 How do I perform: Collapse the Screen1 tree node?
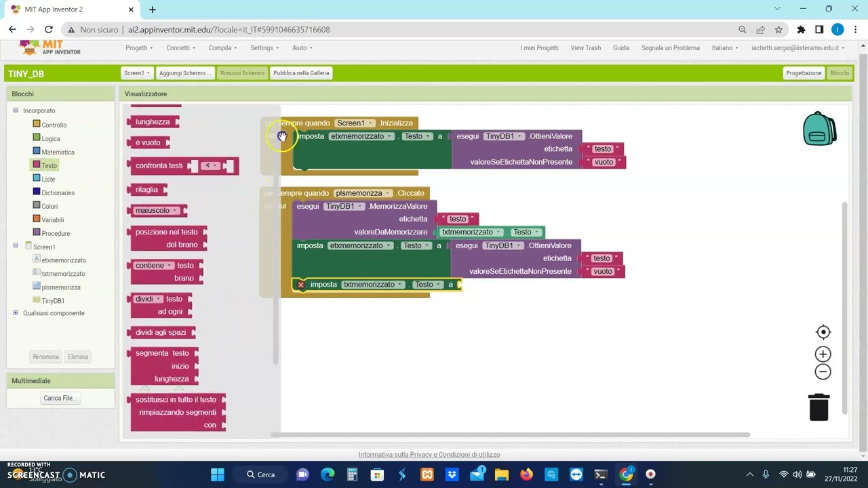[x=16, y=246]
